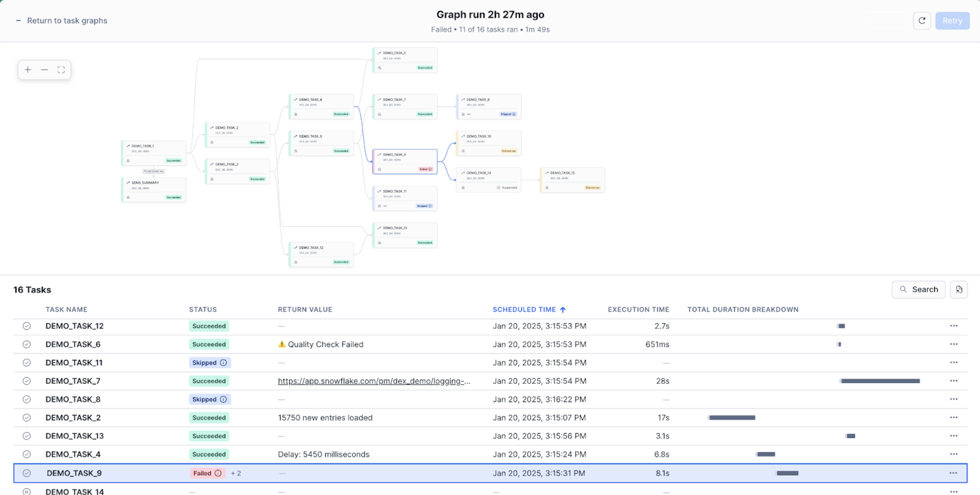980x495 pixels.
Task: Click the DEMO_TASK_7 duration breakdown bar
Action: pyautogui.click(x=880, y=381)
